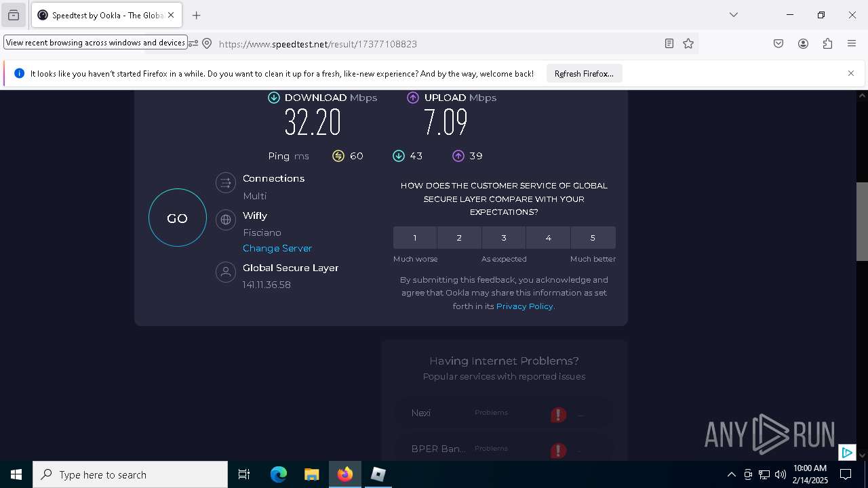Screen dimensions: 868x488
Task: Click Firefox icon on taskbar
Action: point(345,474)
